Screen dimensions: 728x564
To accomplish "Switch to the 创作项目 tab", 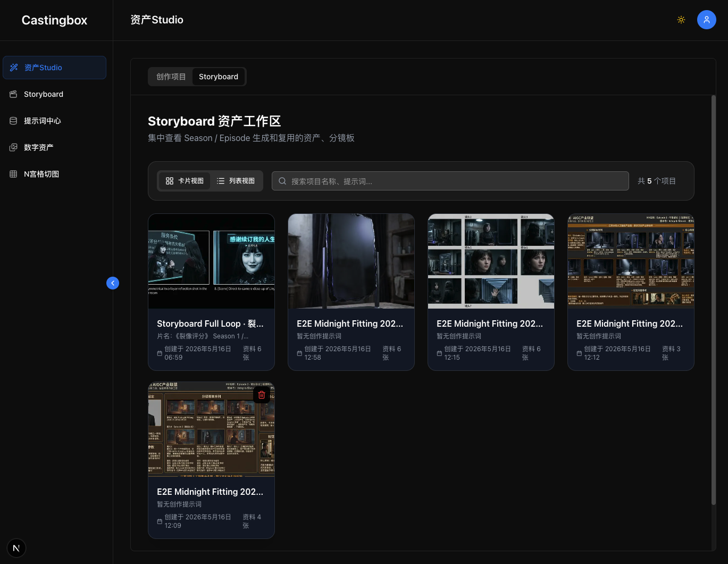I will click(x=171, y=77).
